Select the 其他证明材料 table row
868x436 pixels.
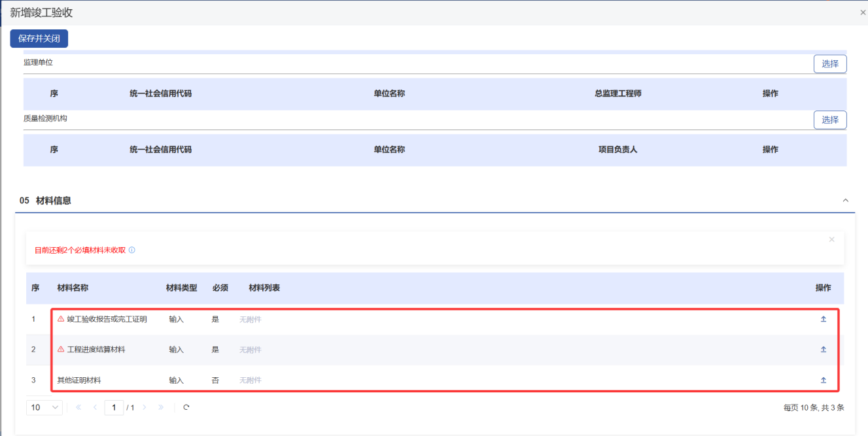392,380
